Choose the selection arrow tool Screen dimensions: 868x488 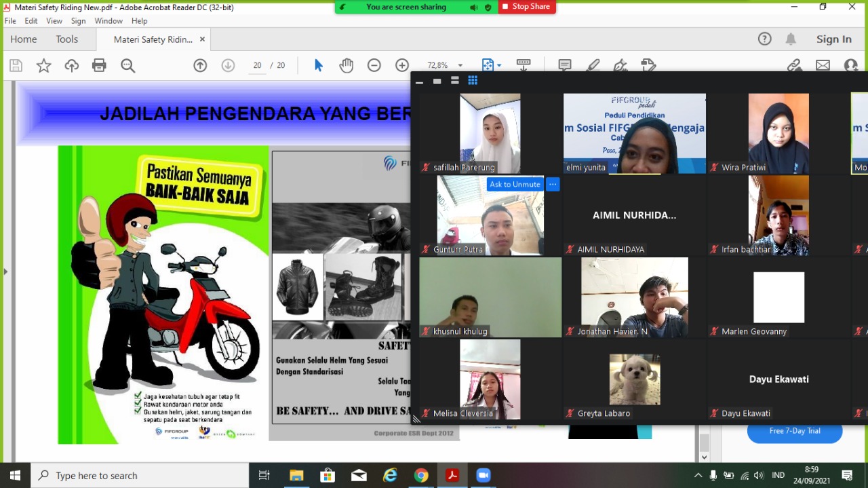(x=318, y=65)
